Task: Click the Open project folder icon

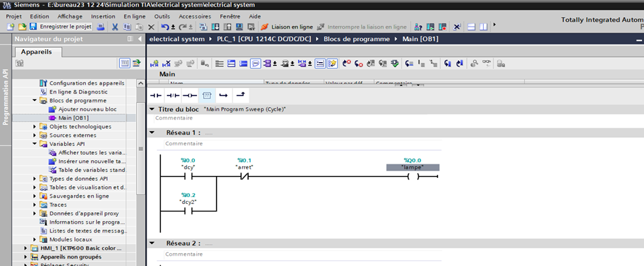Action: click(x=22, y=27)
